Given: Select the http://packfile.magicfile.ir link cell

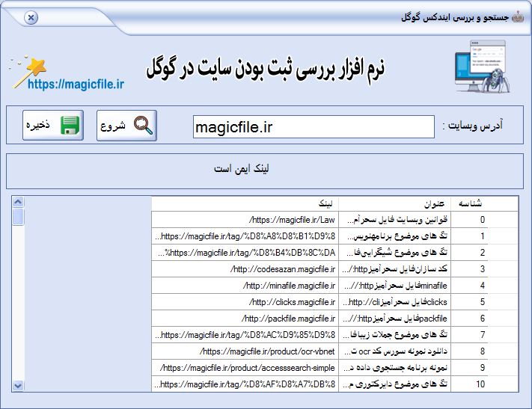Looking at the screenshot, I should click(245, 319).
